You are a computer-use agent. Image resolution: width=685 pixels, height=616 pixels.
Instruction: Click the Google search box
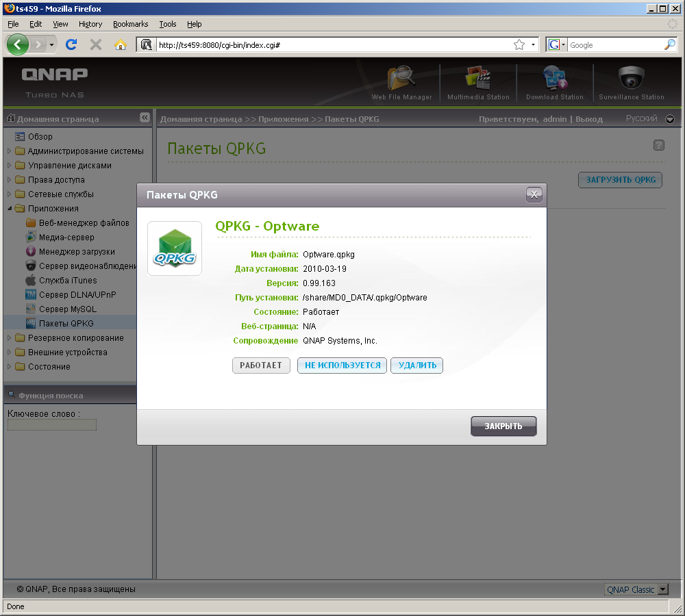click(x=616, y=44)
